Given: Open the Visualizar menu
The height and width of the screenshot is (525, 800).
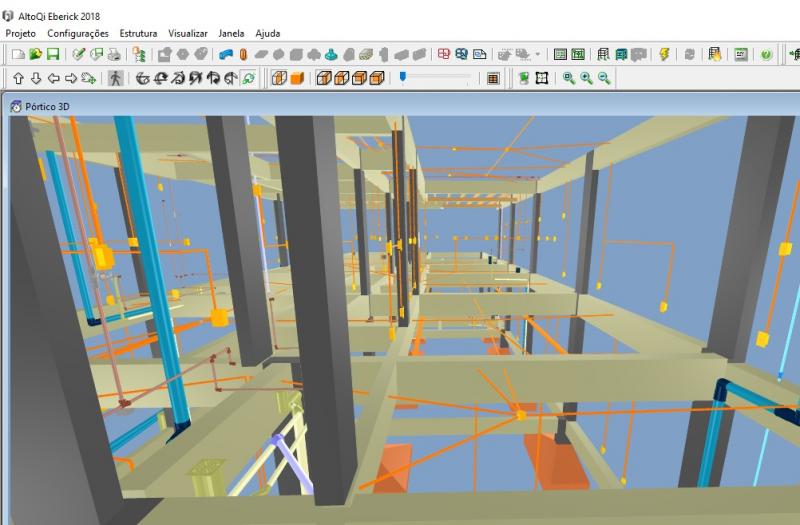Looking at the screenshot, I should 188,34.
